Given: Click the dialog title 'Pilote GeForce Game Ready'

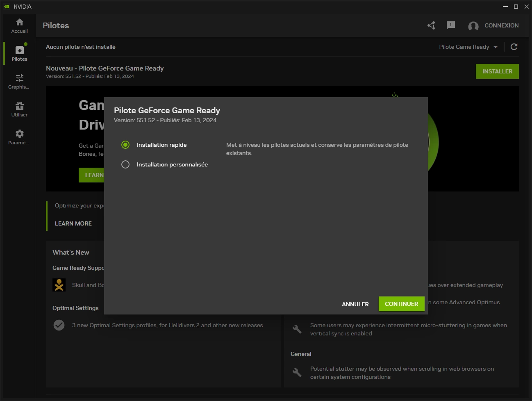Looking at the screenshot, I should [x=167, y=110].
